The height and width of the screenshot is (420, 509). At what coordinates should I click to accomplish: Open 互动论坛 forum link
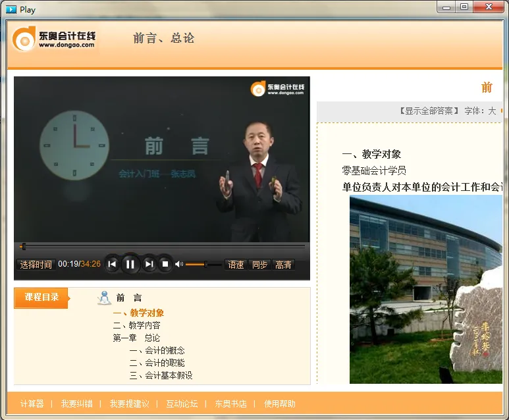tap(182, 404)
